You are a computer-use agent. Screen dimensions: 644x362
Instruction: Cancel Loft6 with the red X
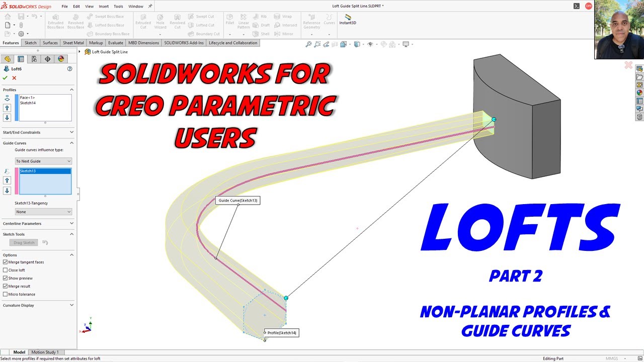click(14, 78)
